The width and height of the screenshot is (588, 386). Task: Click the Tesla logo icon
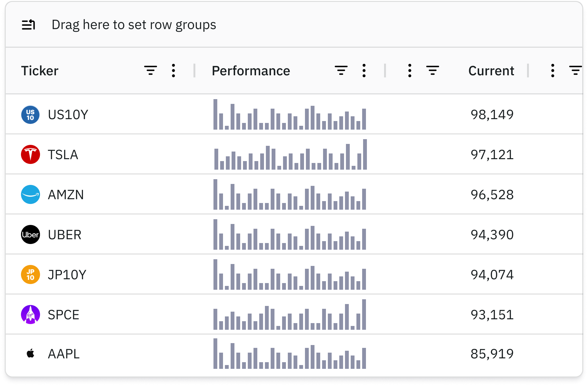[x=30, y=155]
